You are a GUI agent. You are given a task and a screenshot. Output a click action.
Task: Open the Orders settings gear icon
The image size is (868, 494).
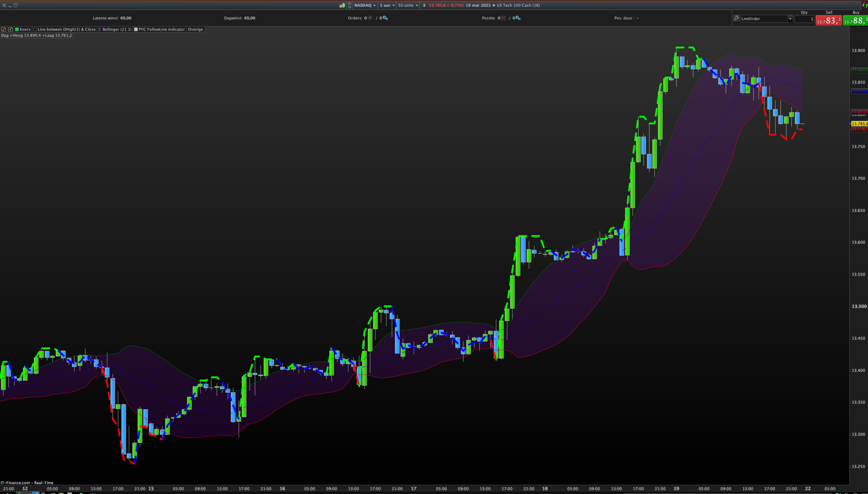click(385, 18)
